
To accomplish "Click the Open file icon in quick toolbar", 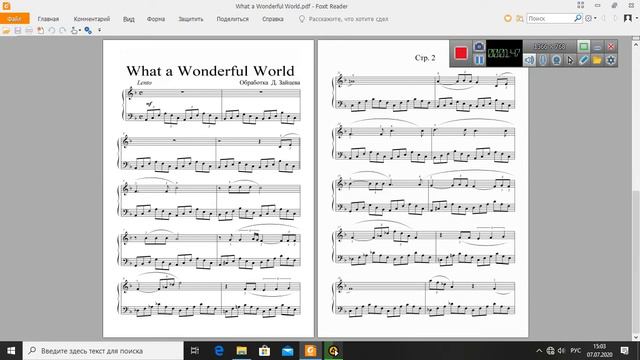I will point(6,30).
